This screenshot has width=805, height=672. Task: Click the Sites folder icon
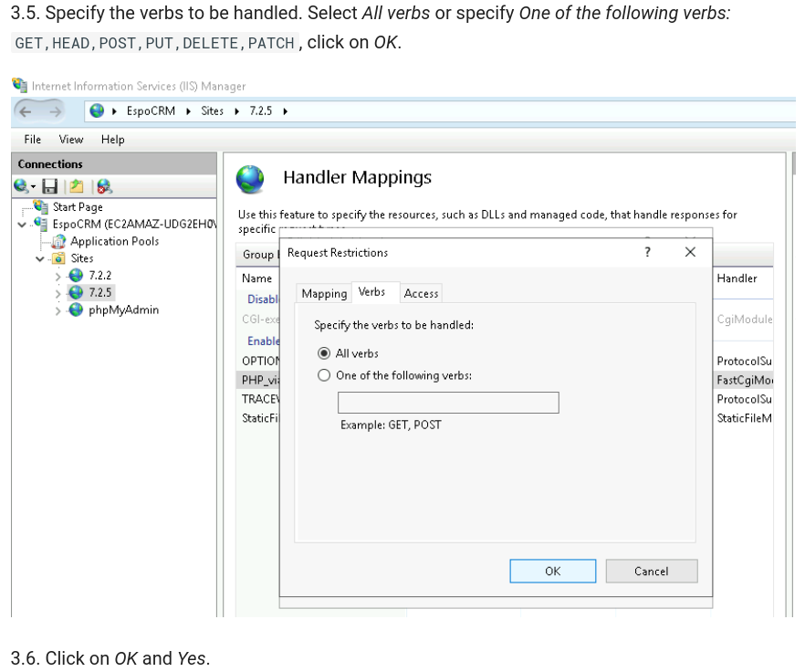tap(58, 257)
